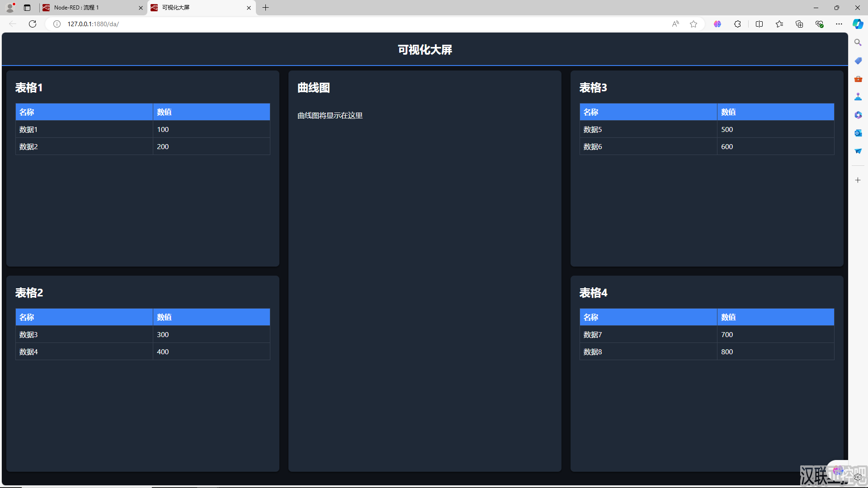Image resolution: width=868 pixels, height=488 pixels.
Task: Select the 数据7 cell
Action: click(x=649, y=334)
